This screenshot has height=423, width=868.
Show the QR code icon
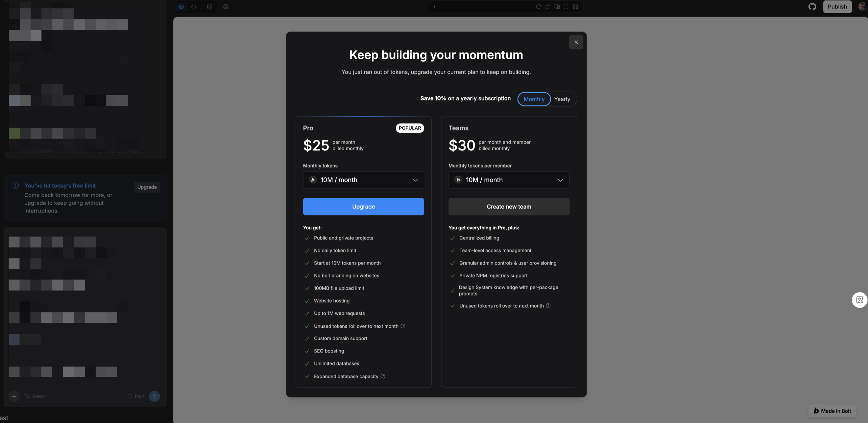[575, 7]
